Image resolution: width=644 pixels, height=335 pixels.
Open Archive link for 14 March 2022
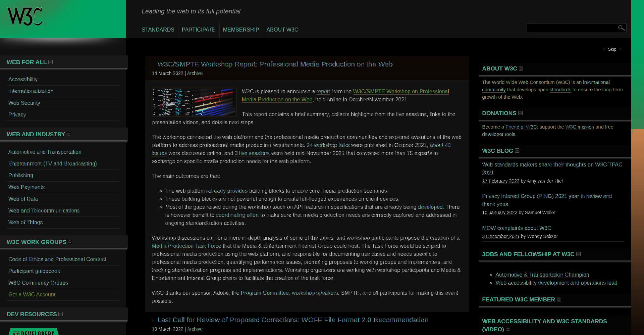pos(195,73)
